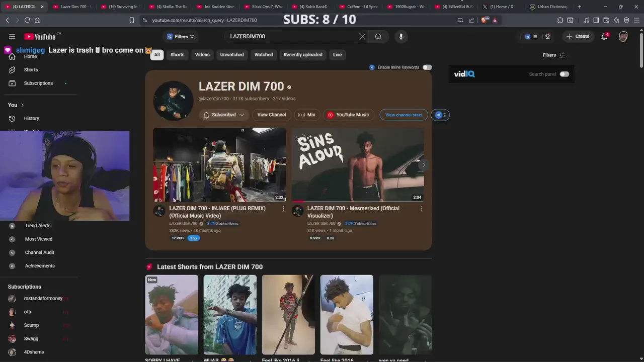
Task: Open the Brave Shields lion icon
Action: (485, 20)
